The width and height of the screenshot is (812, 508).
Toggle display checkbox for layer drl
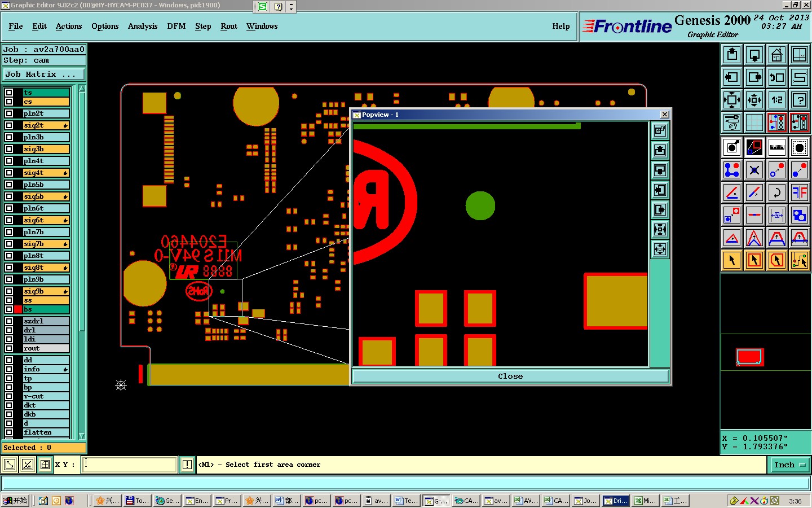pos(9,330)
